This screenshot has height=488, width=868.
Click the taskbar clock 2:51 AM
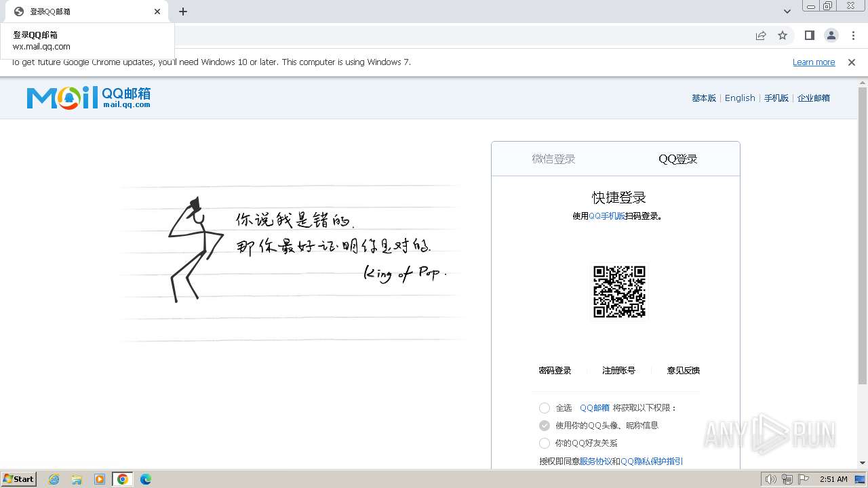coord(833,479)
